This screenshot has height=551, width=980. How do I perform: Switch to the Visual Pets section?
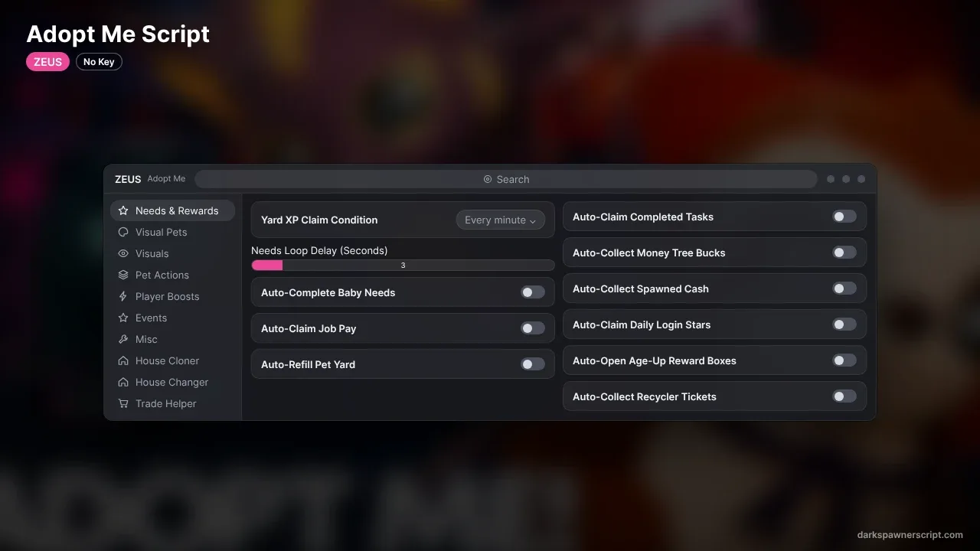click(x=173, y=232)
